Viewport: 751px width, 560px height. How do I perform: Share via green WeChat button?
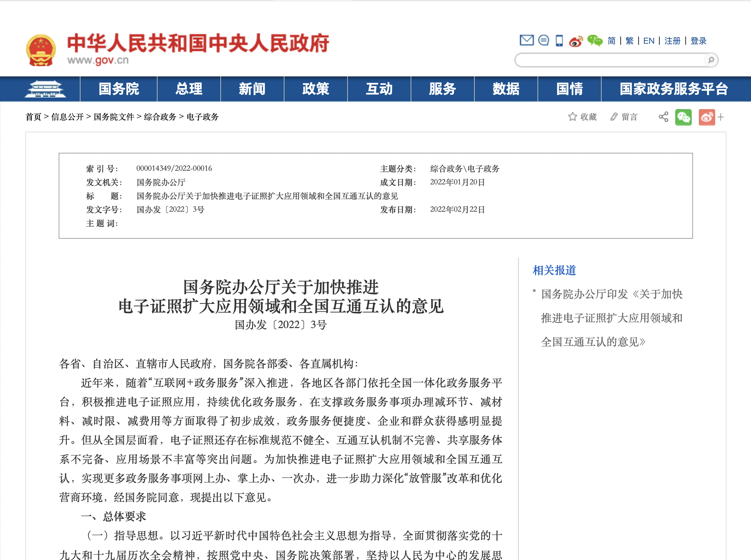pyautogui.click(x=683, y=117)
